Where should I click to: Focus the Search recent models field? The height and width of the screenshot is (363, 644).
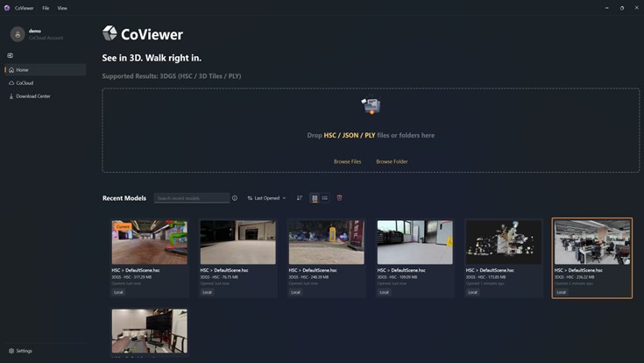192,198
